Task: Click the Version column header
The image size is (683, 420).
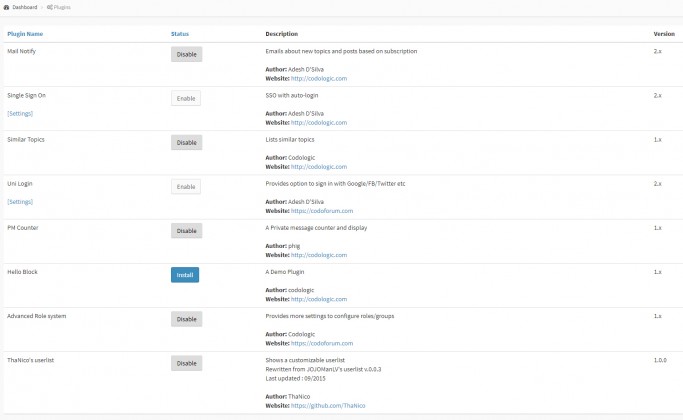Action: pyautogui.click(x=664, y=34)
